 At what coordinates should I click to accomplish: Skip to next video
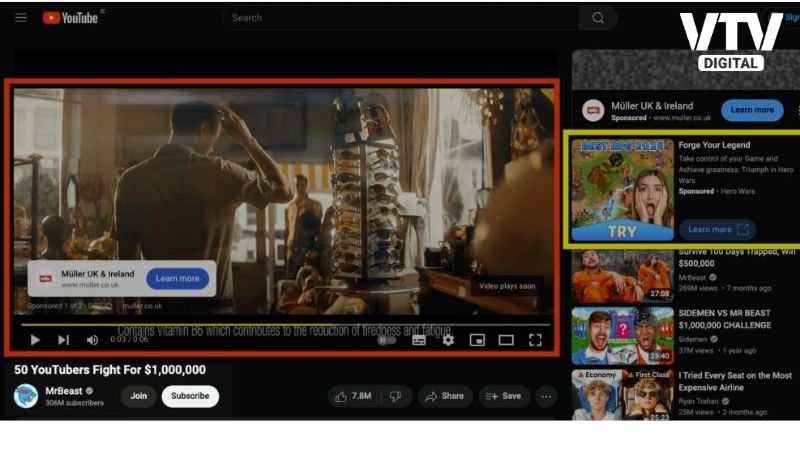point(63,340)
